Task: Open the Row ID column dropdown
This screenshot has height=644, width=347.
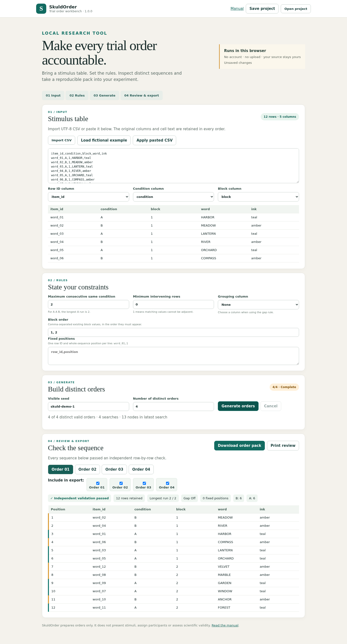Action: tap(89, 197)
